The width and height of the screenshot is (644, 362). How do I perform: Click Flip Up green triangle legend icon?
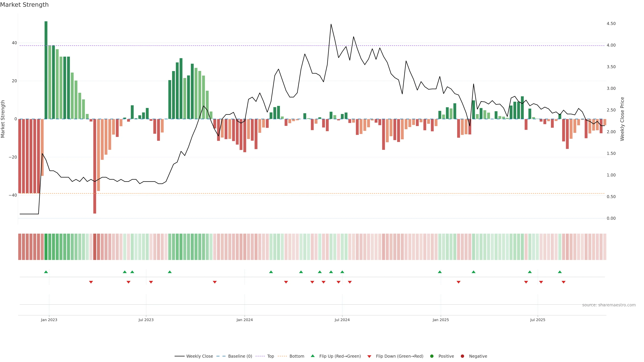pyautogui.click(x=312, y=356)
